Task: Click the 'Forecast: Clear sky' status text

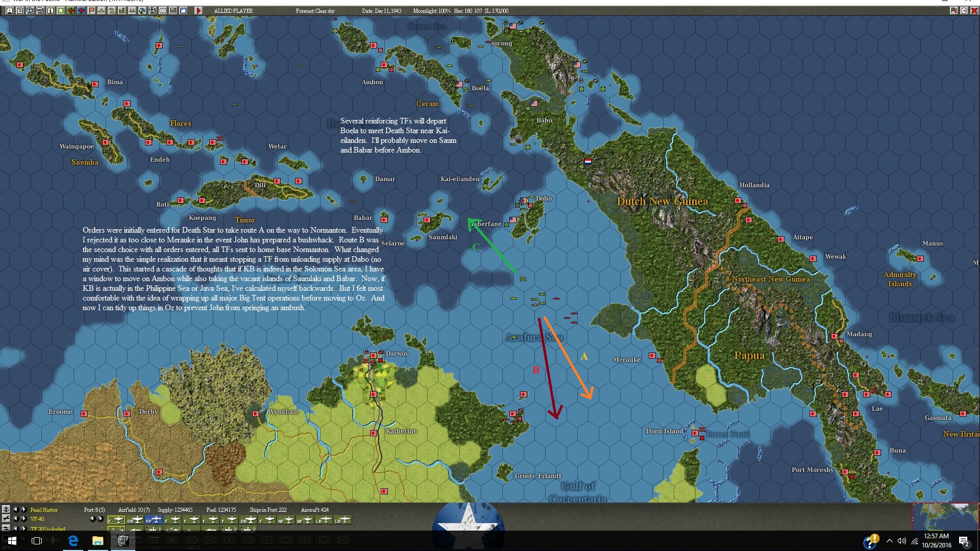Action: (315, 11)
